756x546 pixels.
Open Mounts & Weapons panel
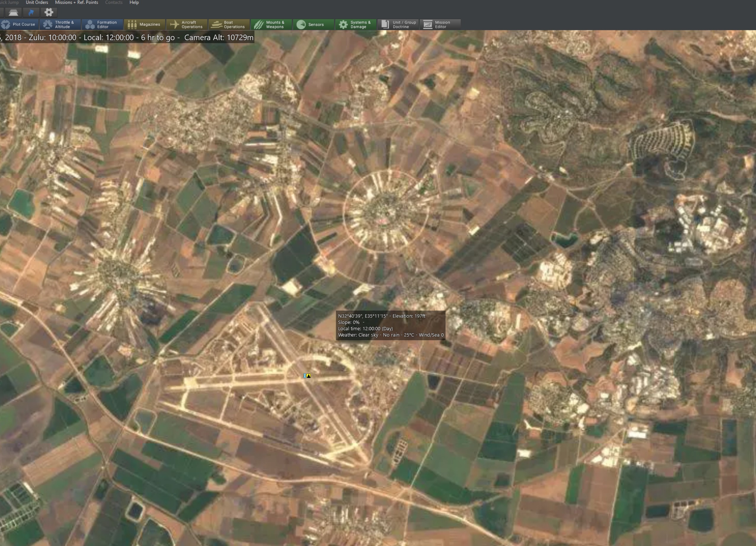(271, 24)
